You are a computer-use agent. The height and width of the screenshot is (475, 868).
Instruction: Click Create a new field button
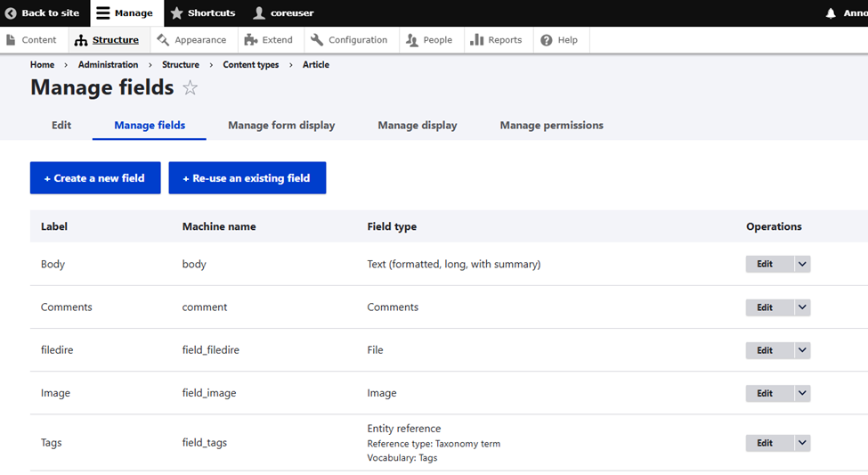[95, 178]
